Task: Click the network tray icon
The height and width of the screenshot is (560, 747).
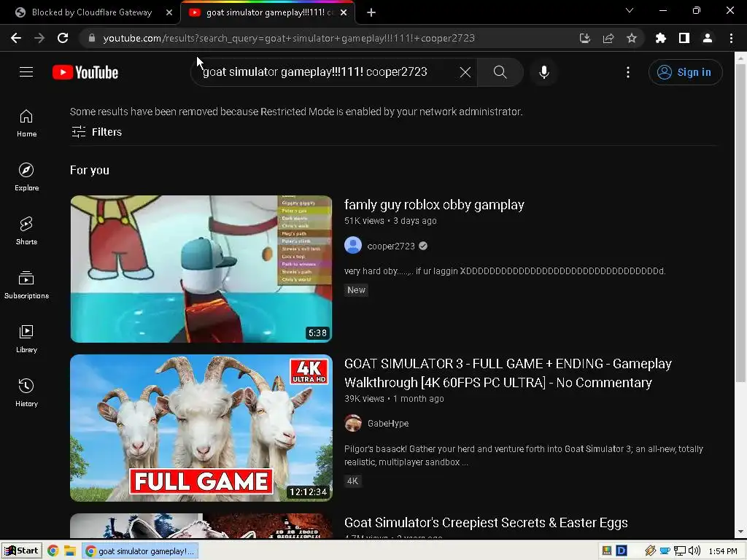Action: pos(680,551)
